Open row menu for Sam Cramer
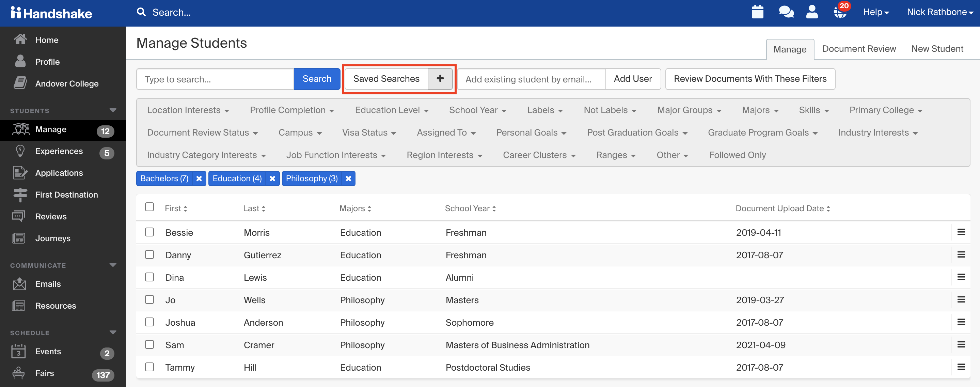 pos(961,344)
